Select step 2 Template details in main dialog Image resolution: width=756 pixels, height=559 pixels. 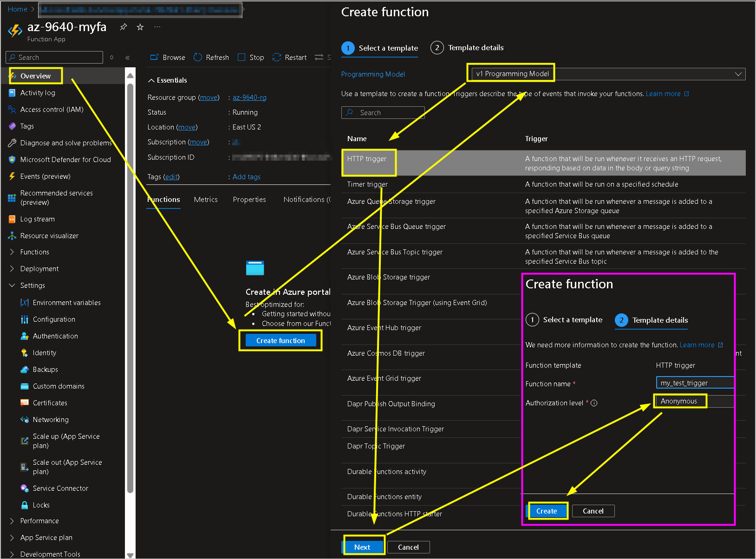(x=467, y=48)
